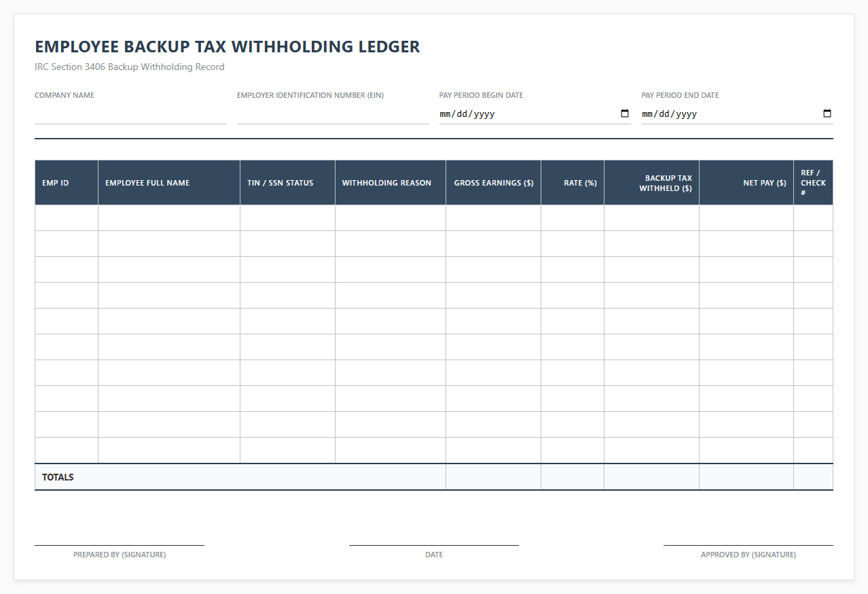Click the Employer Identification Number (EIN) label

(310, 95)
